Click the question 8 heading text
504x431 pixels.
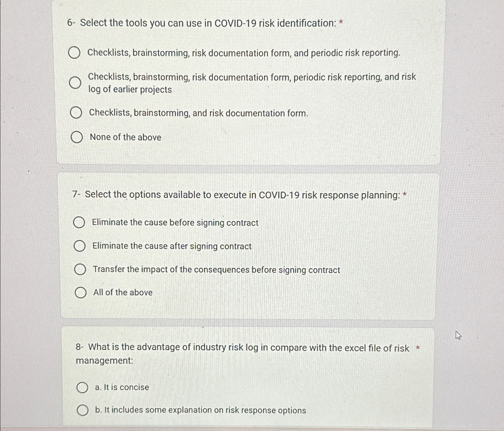click(x=246, y=348)
